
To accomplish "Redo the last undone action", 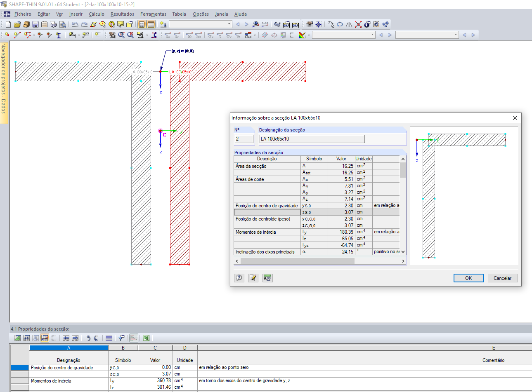I will coord(84,24).
